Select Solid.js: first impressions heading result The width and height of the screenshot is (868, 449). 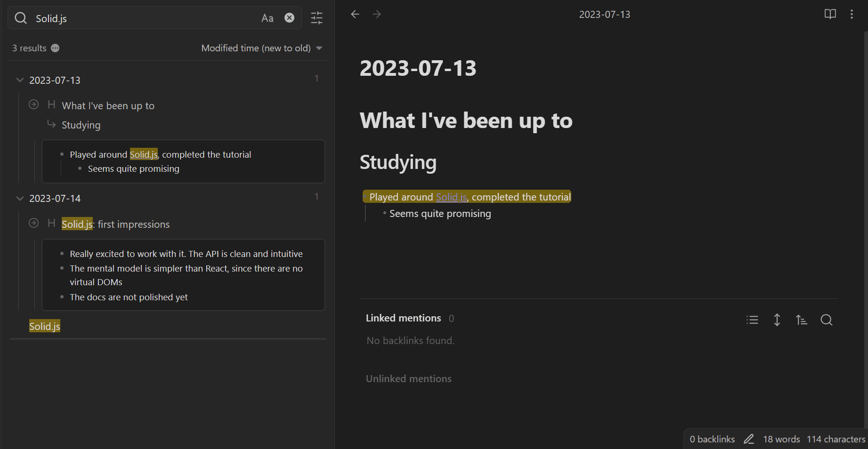[116, 224]
